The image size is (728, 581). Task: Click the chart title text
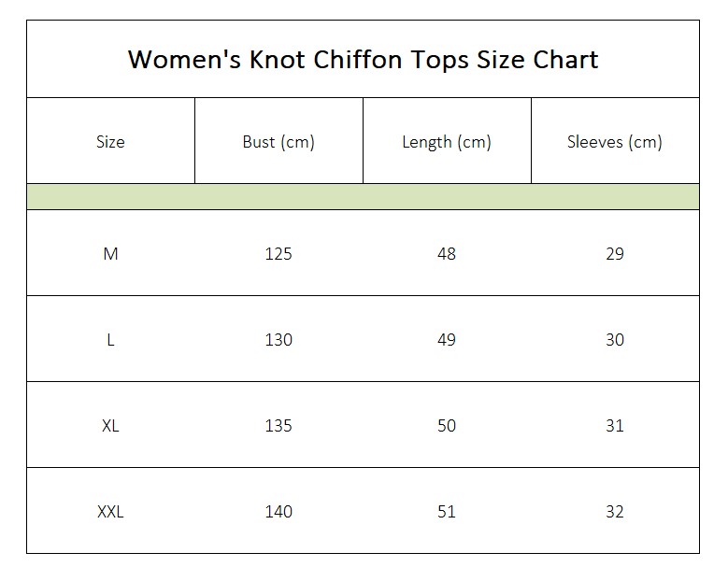(x=363, y=60)
